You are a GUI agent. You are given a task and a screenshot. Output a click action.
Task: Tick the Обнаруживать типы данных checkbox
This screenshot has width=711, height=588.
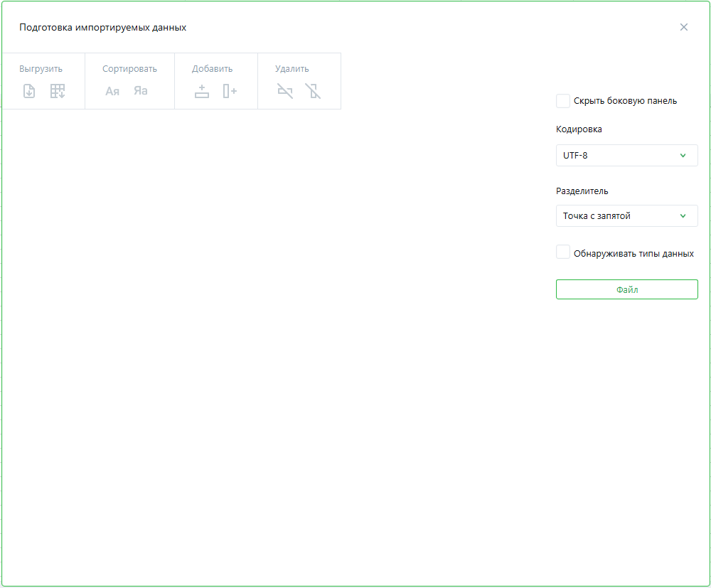click(563, 252)
